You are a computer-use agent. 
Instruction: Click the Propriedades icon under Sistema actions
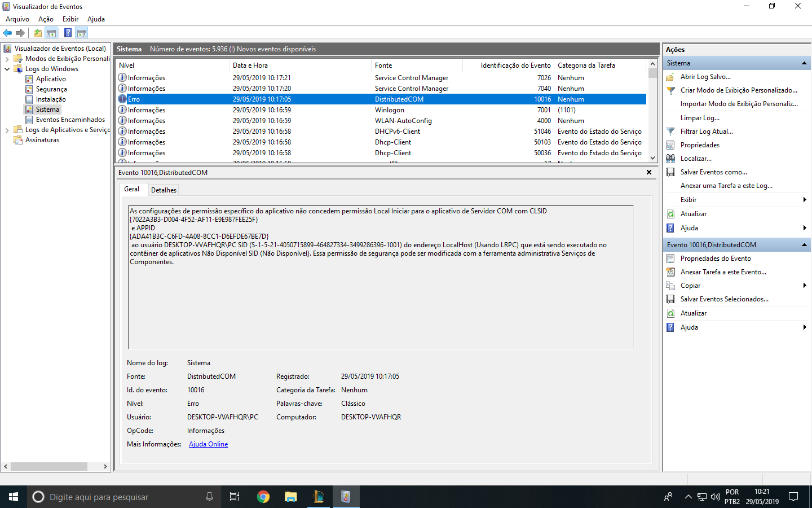point(670,145)
